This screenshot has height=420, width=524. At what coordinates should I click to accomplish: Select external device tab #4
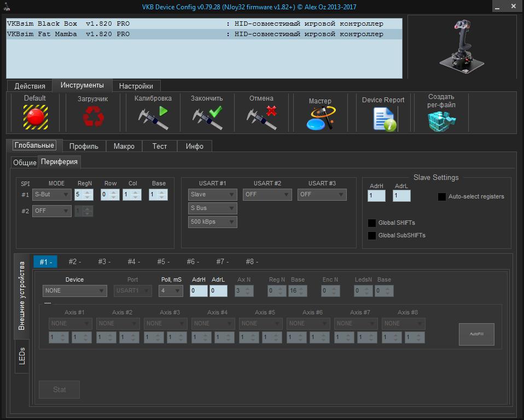(133, 261)
